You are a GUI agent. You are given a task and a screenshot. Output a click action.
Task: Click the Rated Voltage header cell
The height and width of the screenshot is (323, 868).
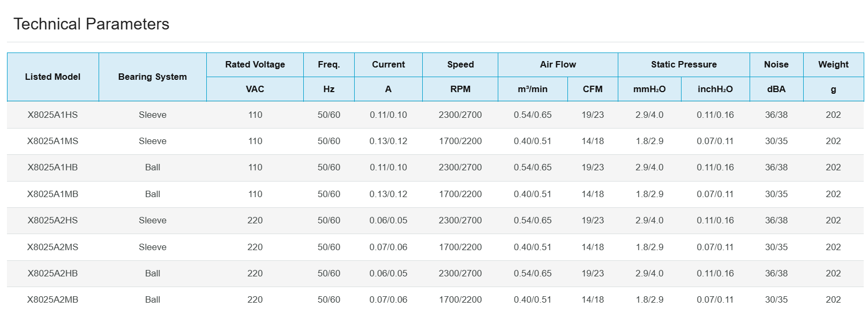pyautogui.click(x=255, y=64)
